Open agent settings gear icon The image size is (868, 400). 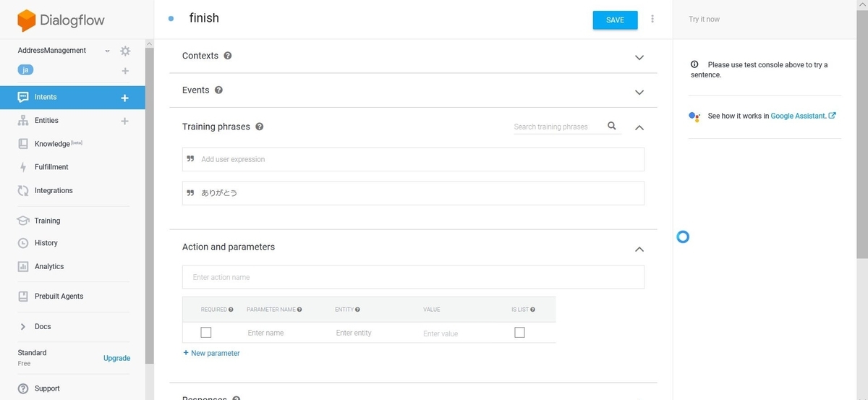(125, 51)
